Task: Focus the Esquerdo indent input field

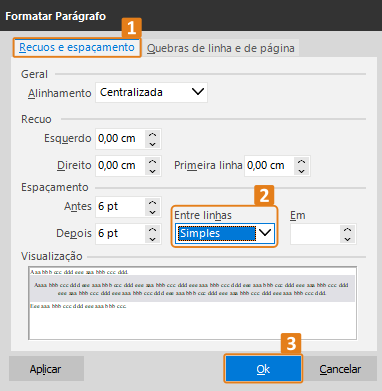Action: click(121, 139)
